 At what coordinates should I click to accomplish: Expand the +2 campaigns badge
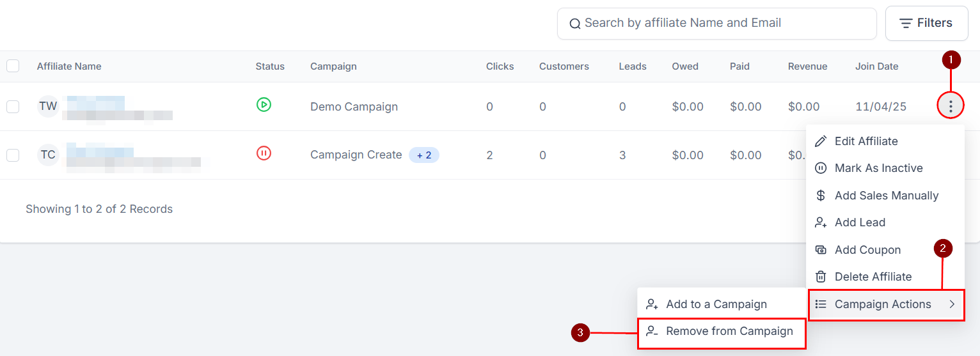tap(424, 155)
